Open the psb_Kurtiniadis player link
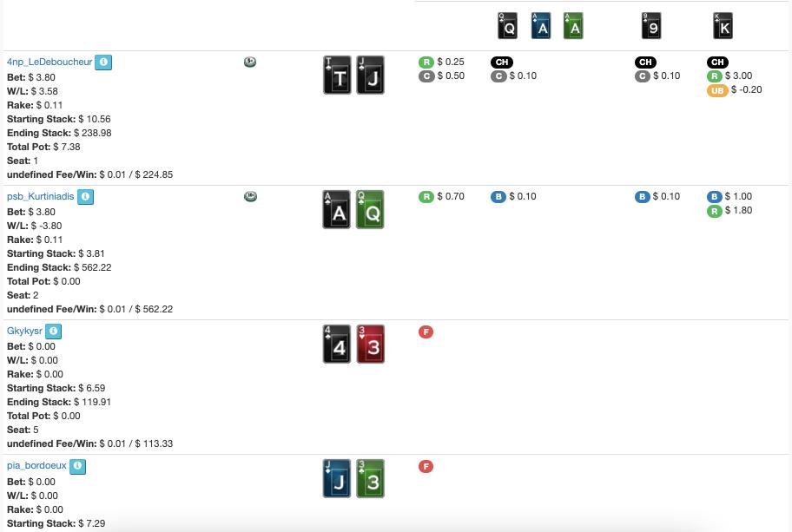Image resolution: width=792 pixels, height=532 pixels. click(41, 197)
